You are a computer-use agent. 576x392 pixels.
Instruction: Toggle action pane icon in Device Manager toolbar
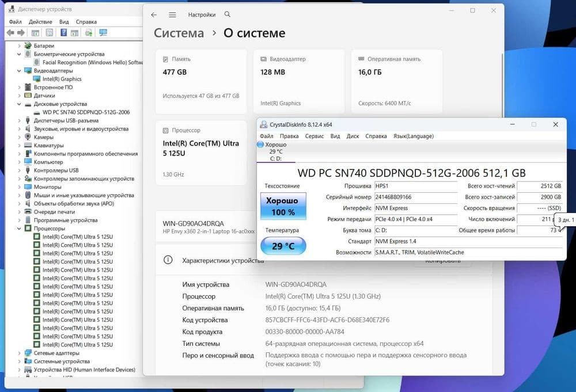coord(74,33)
